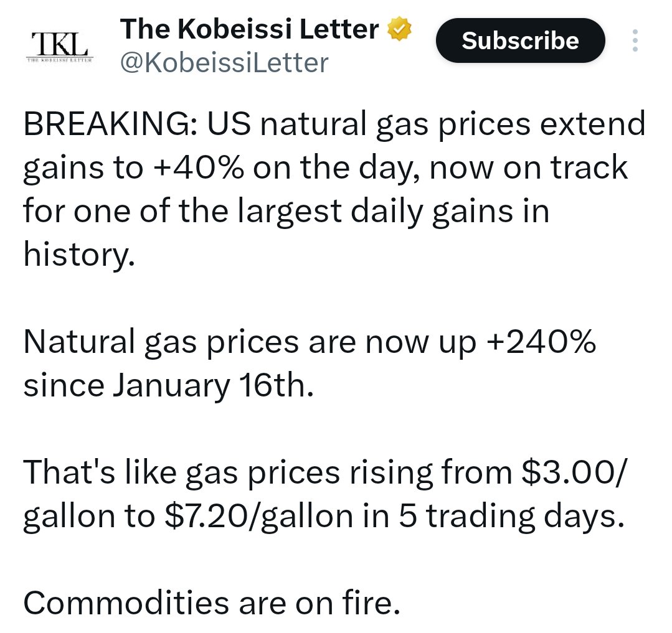Click the 'Commodities are on fire.' sentence
The width and height of the screenshot is (672, 633).
tap(211, 603)
